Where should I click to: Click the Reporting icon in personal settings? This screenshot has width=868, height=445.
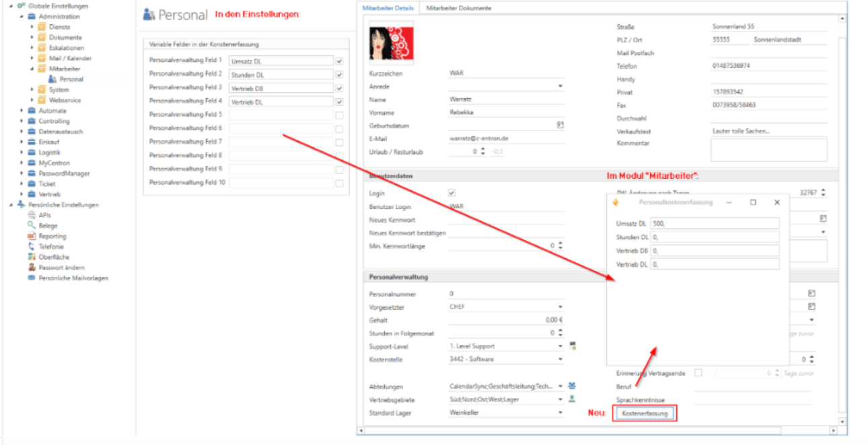pyautogui.click(x=32, y=237)
